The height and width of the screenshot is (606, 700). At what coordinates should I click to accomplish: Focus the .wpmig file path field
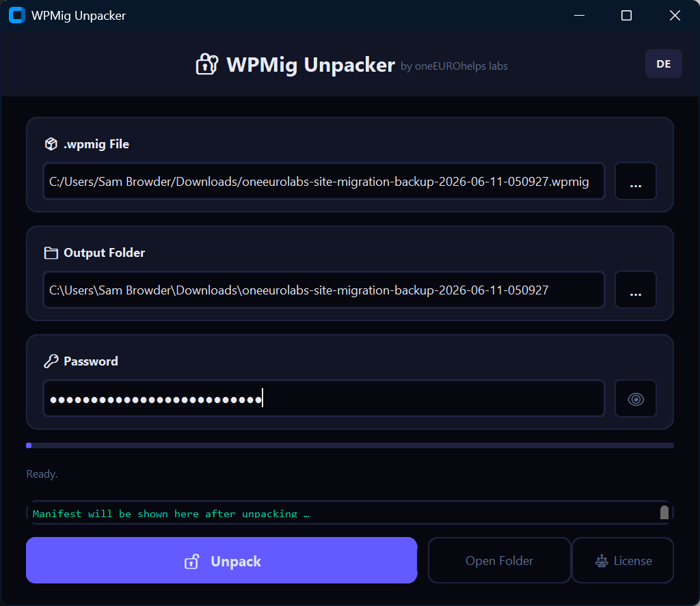(x=323, y=181)
